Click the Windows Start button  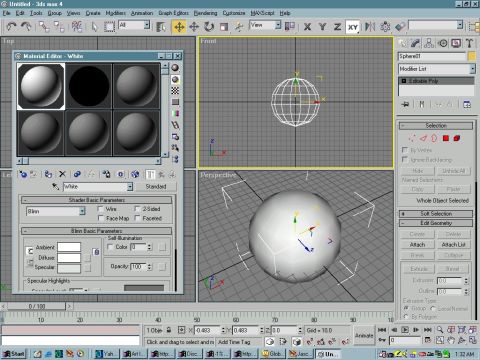[x=14, y=354]
